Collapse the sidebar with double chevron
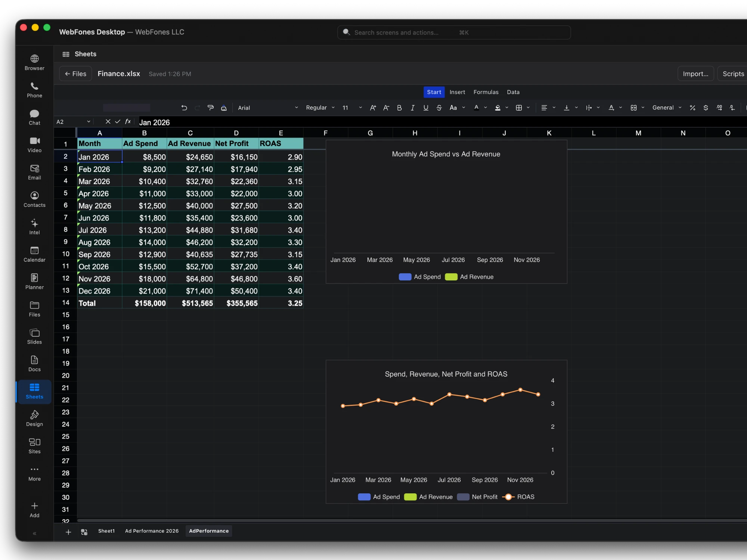This screenshot has height=560, width=747. 34,533
